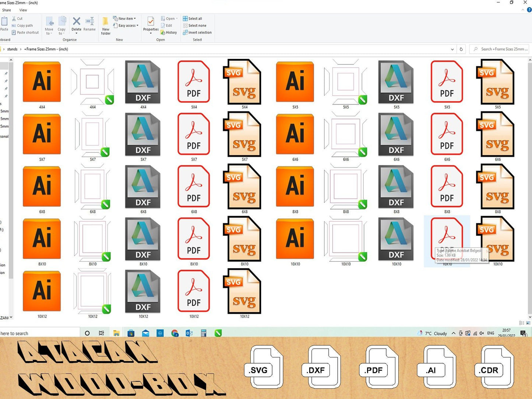532x399 pixels.
Task: Open the View ribbon tab
Action: (23, 10)
